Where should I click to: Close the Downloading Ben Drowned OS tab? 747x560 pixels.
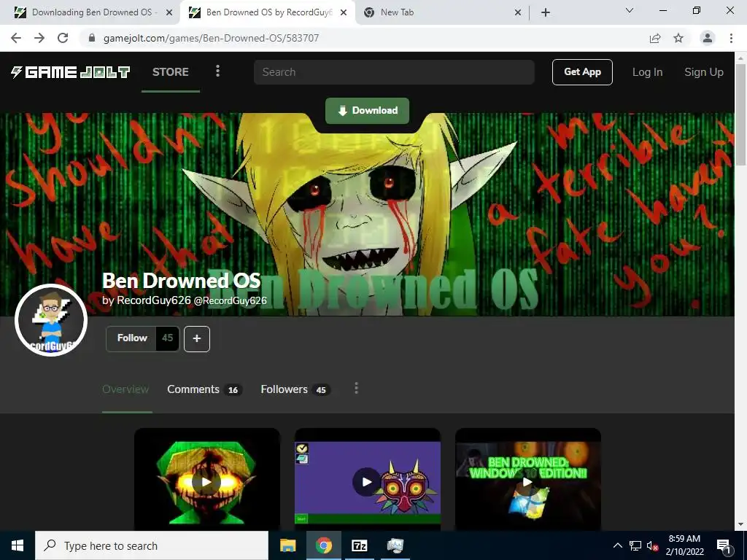pyautogui.click(x=169, y=13)
